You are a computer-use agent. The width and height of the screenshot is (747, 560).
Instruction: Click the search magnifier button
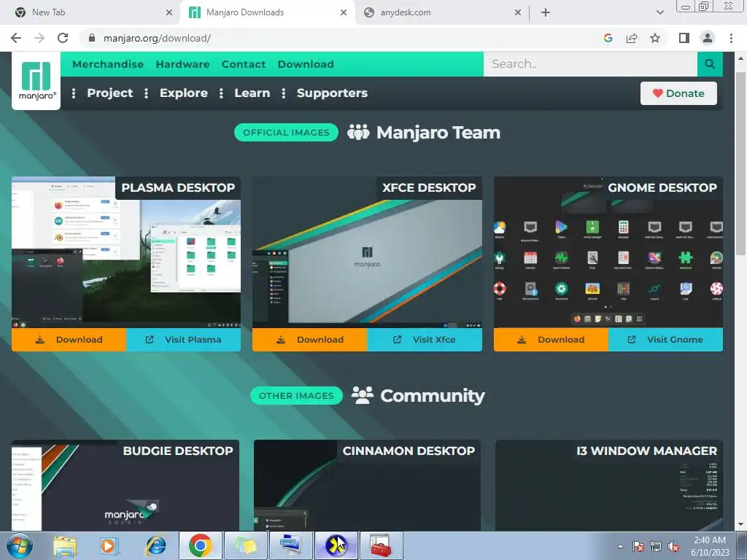[x=710, y=64]
